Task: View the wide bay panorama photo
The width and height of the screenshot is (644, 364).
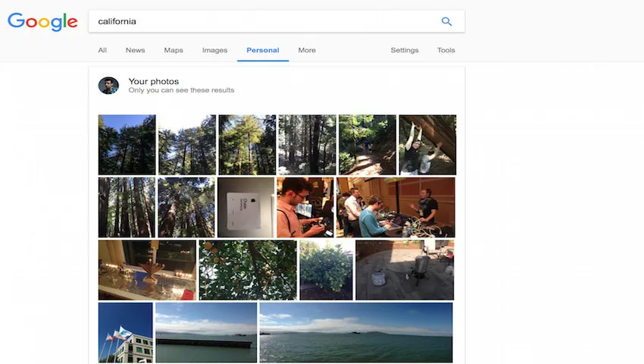Action: point(356,333)
